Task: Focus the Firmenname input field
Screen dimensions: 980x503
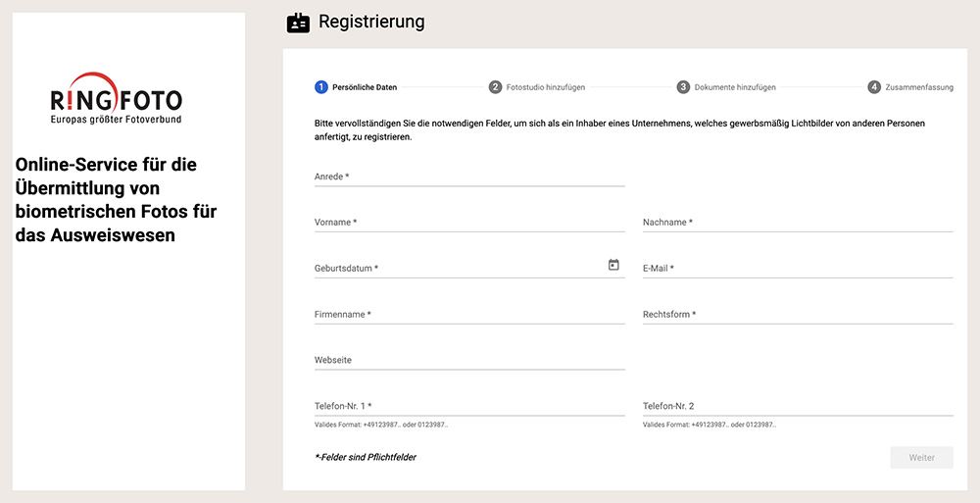Action: tap(469, 314)
